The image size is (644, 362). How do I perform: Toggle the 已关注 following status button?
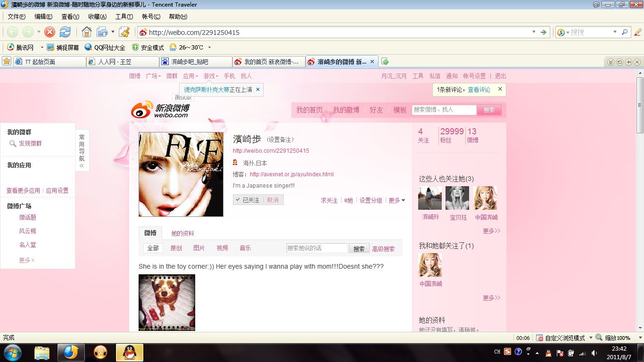[x=248, y=200]
